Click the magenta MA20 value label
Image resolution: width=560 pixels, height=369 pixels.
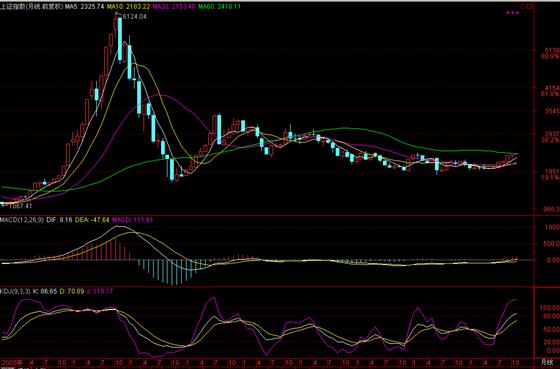[x=174, y=6]
